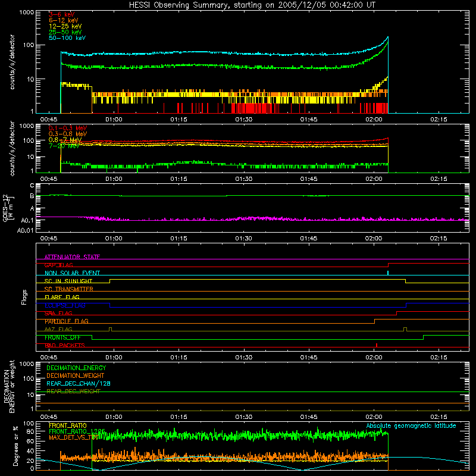
Task: Click the 01:00 time tick below the keV panel
Action: [114, 120]
